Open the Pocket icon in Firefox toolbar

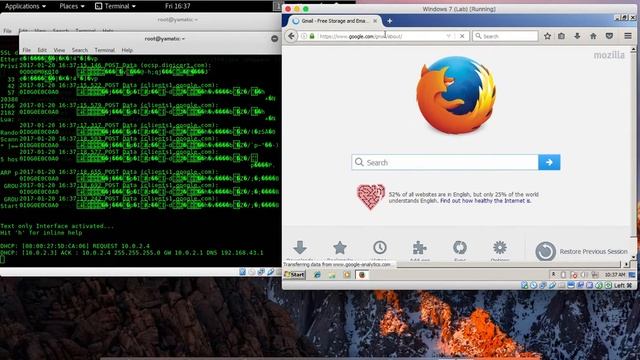[609, 36]
